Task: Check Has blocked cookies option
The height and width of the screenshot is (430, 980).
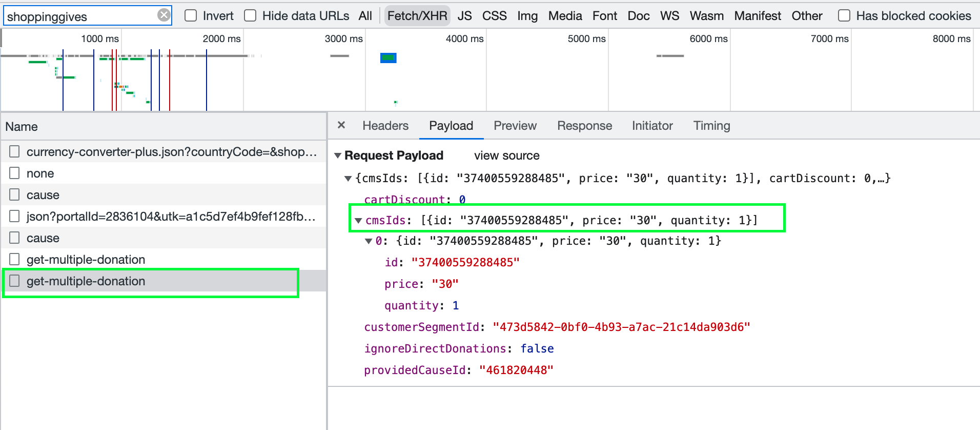Action: pos(844,15)
